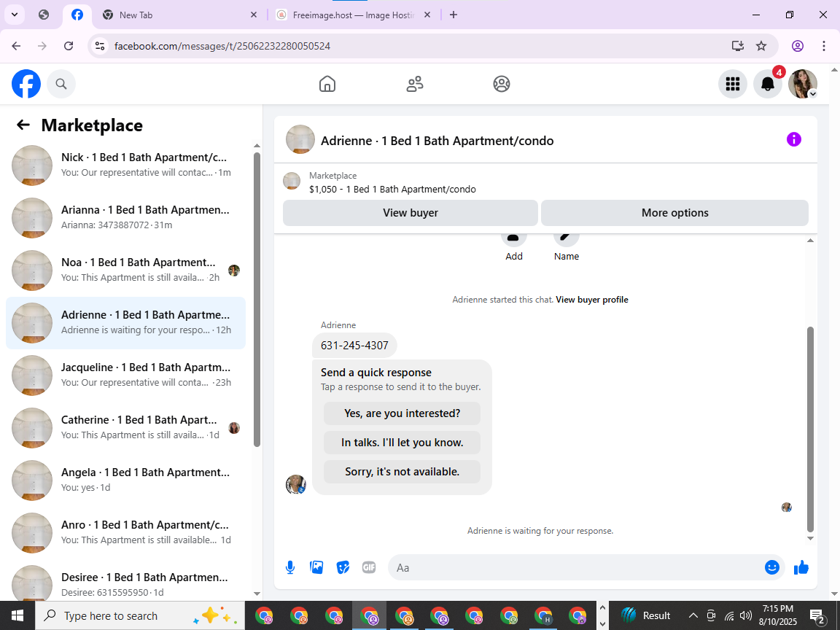Open Angela's apartment conversation
The image size is (840, 630).
(x=126, y=480)
